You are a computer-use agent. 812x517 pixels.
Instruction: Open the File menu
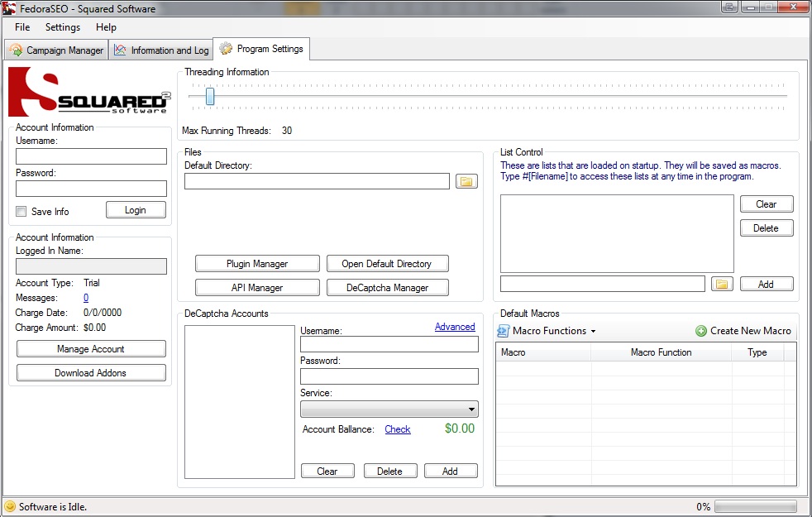click(x=22, y=27)
